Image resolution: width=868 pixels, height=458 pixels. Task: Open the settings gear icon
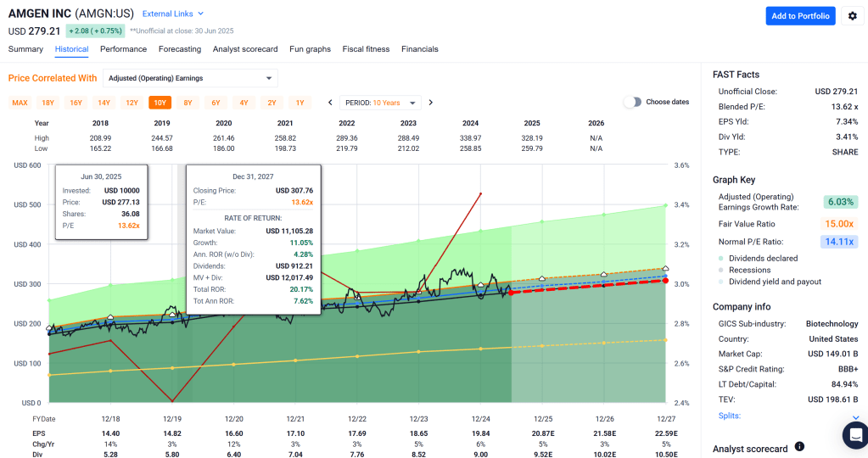point(853,16)
